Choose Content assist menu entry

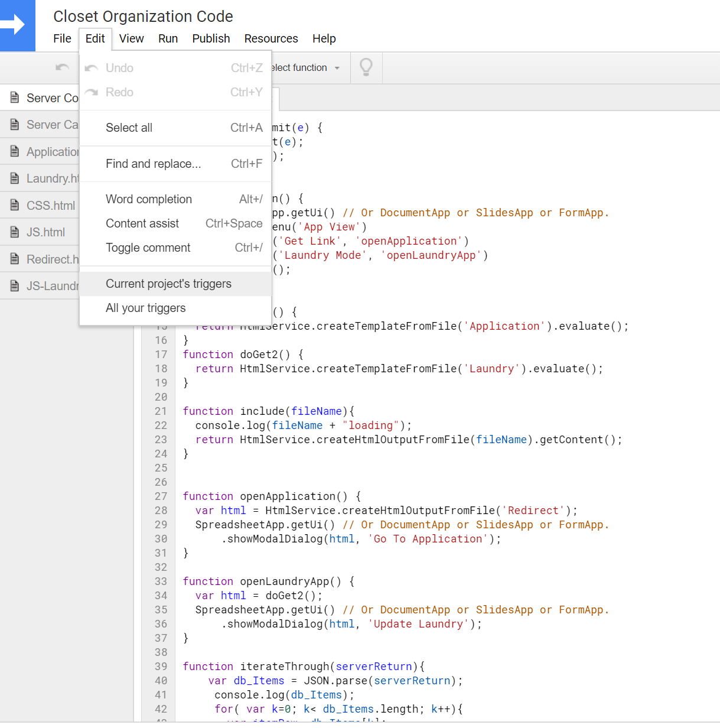tap(175, 223)
